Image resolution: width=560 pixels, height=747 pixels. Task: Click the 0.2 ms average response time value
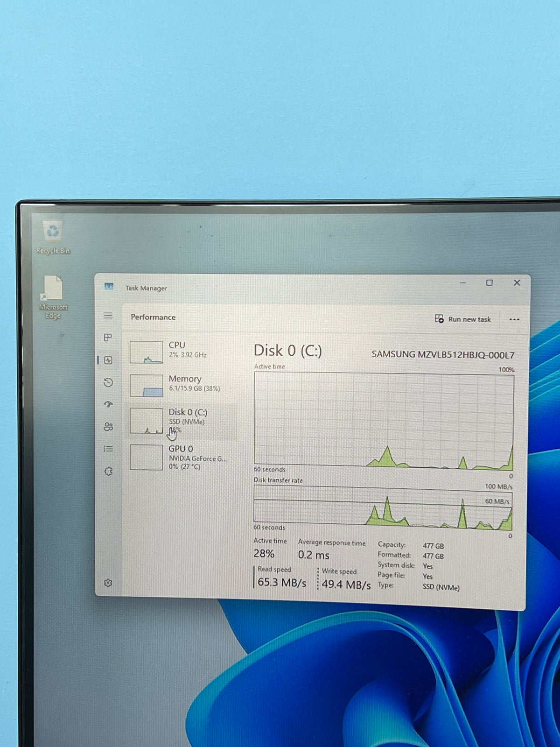(x=314, y=555)
